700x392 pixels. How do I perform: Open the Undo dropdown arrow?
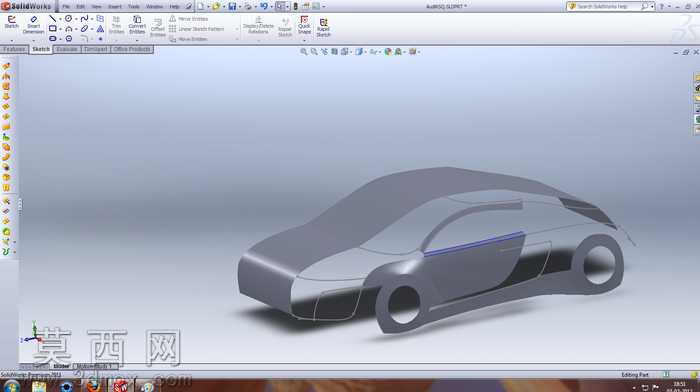pyautogui.click(x=271, y=7)
